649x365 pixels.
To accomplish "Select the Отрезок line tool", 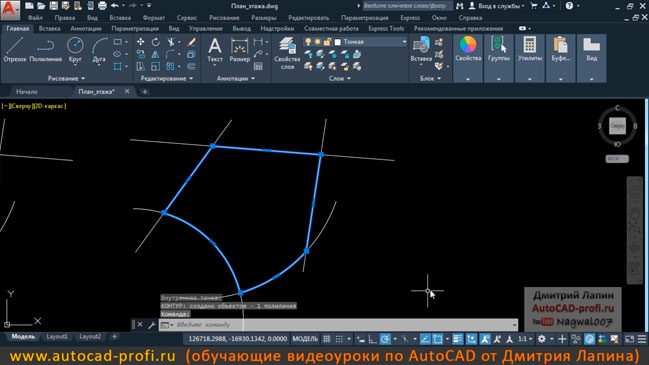I will [15, 50].
